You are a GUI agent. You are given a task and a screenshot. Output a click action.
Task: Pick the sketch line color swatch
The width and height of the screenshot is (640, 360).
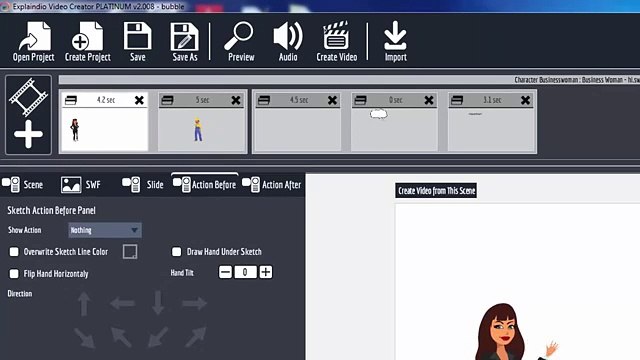[x=130, y=252]
